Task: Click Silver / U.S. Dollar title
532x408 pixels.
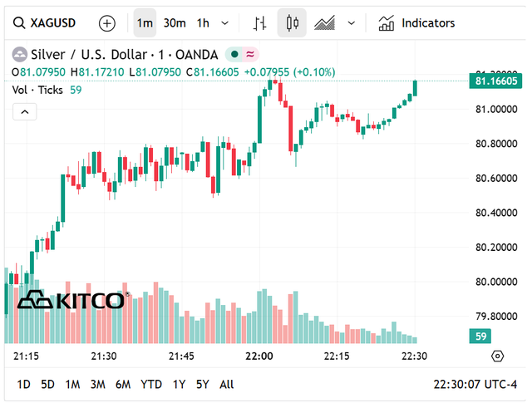Action: pyautogui.click(x=89, y=55)
